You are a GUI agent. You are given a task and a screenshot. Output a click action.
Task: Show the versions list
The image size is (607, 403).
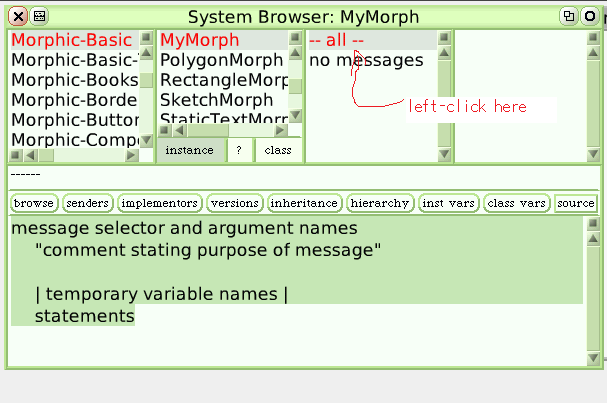pos(234,203)
